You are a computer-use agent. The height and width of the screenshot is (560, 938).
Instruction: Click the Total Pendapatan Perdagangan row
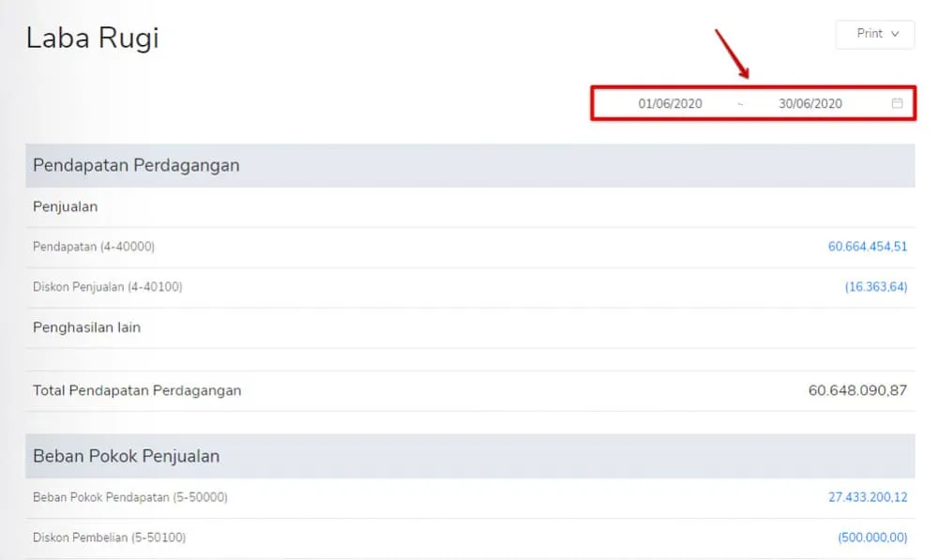point(136,390)
